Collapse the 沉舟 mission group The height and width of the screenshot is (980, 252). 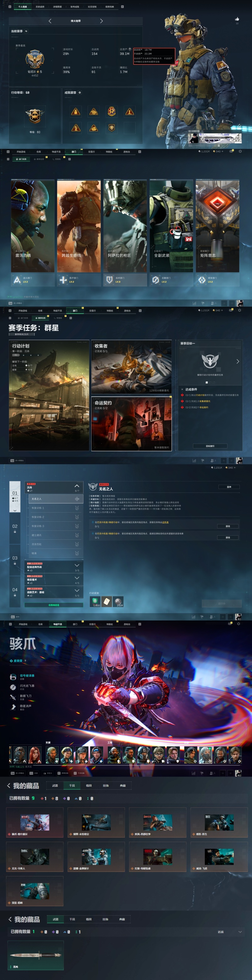(x=77, y=486)
